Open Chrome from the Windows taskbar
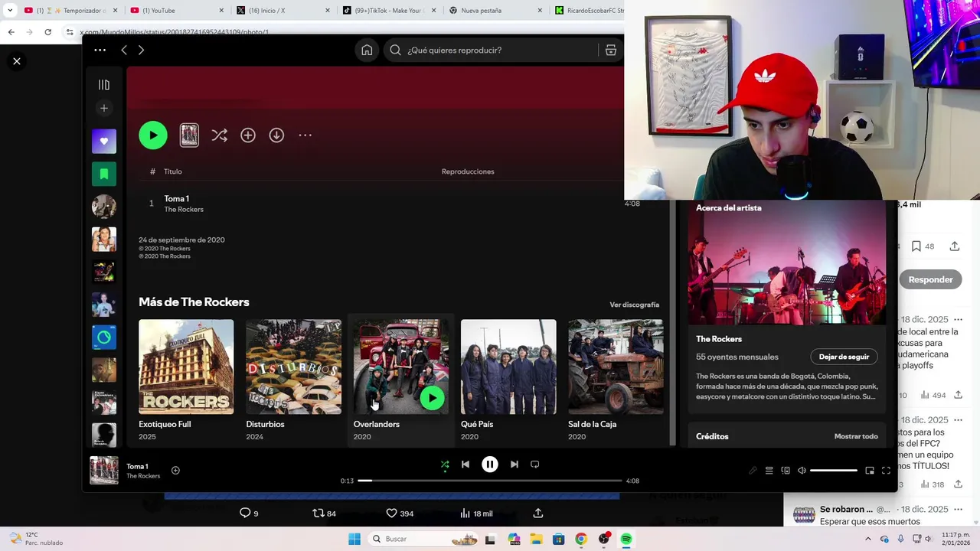Image resolution: width=980 pixels, height=551 pixels. point(581,539)
